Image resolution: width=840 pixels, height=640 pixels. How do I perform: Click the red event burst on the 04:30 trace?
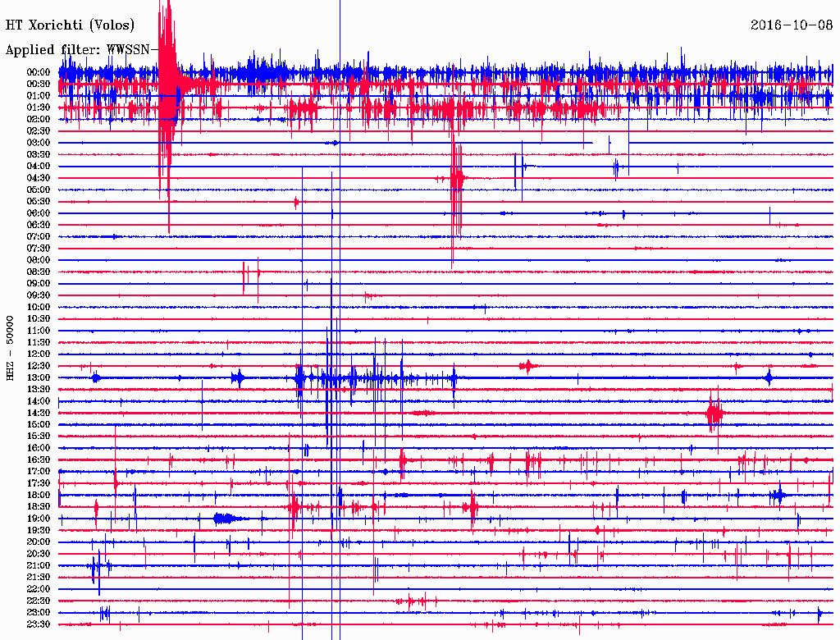click(456, 180)
